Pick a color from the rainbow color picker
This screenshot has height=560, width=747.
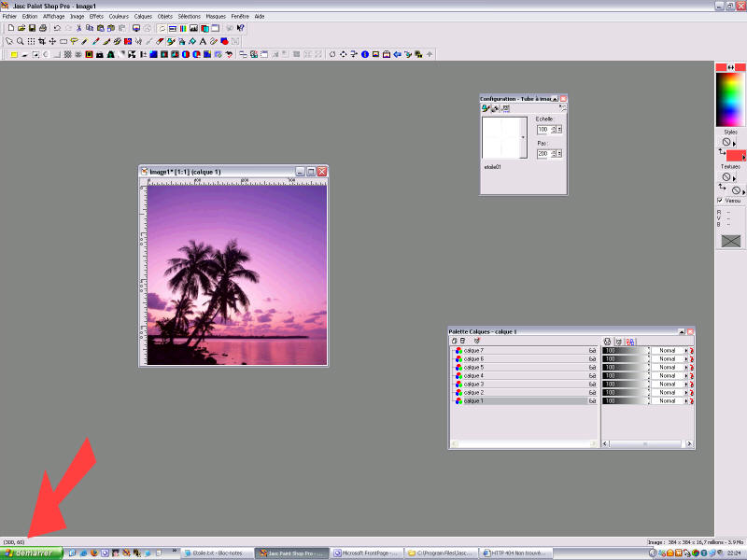[730, 99]
